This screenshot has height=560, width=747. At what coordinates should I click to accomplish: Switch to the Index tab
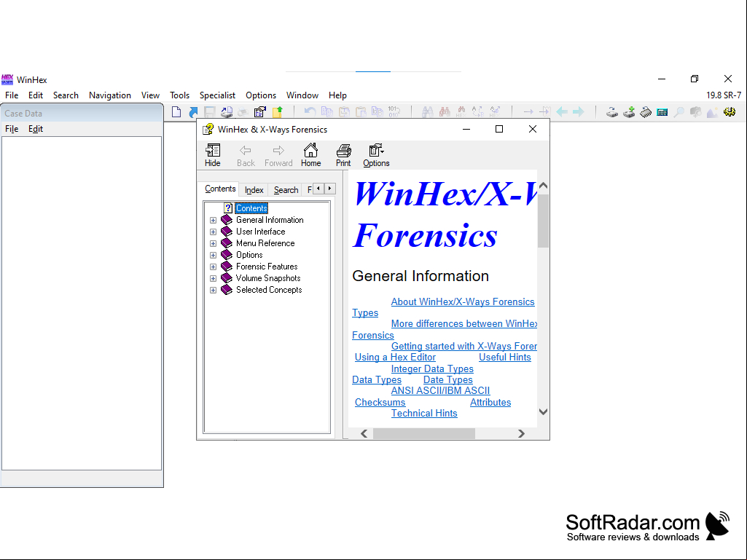254,190
